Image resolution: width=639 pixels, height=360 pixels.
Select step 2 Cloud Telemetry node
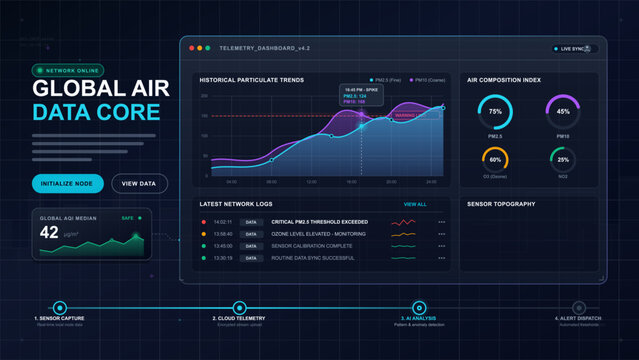pos(239,308)
